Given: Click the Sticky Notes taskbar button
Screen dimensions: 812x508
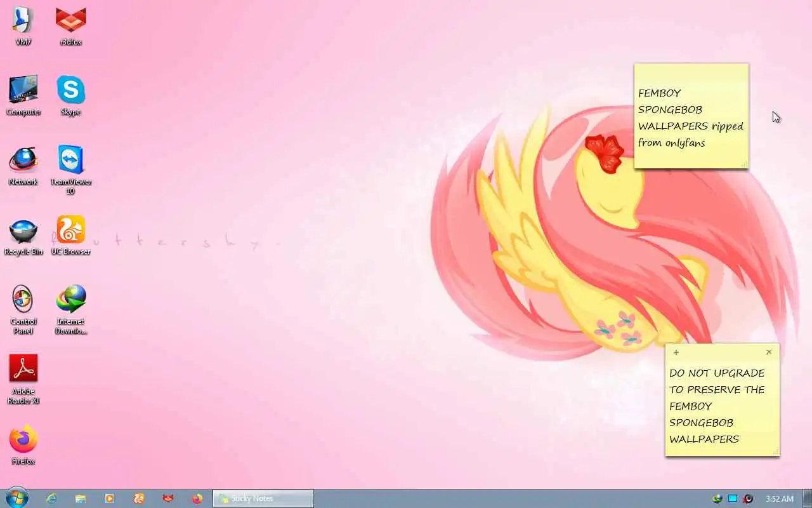Looking at the screenshot, I should pos(263,498).
